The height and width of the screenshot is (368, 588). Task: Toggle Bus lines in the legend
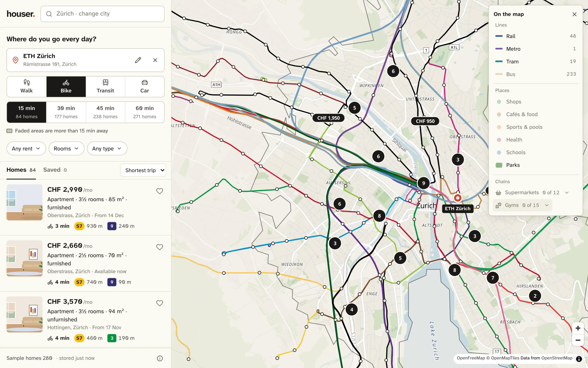[536, 74]
